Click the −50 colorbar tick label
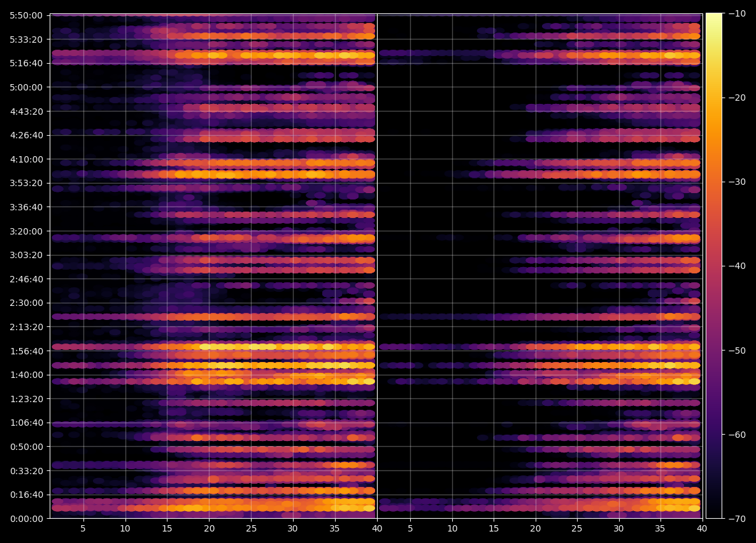This screenshot has height=543, width=756. coord(737,350)
